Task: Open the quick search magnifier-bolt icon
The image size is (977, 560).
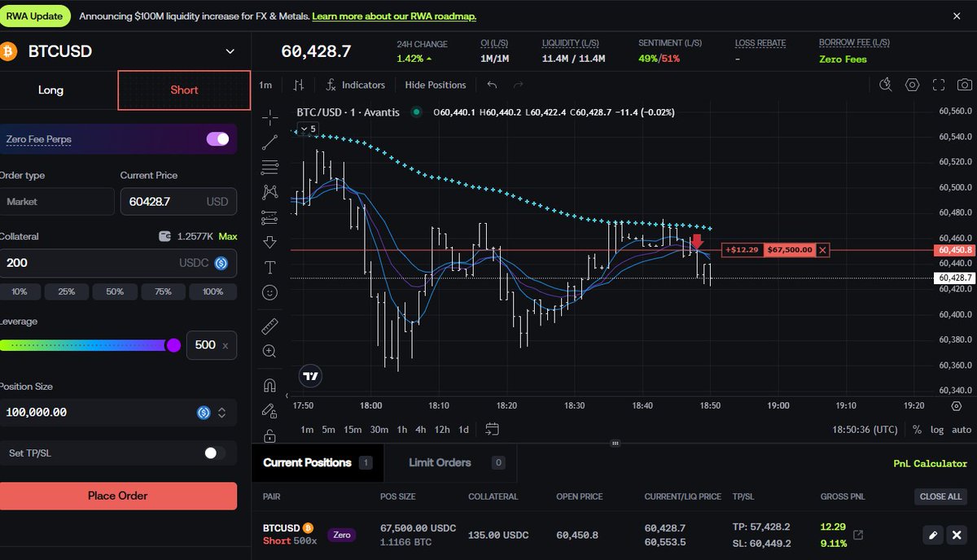Action: (887, 85)
